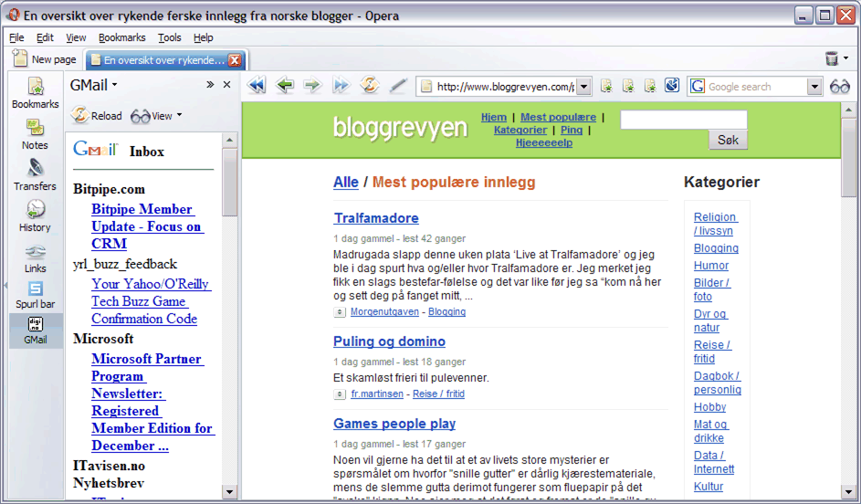
Task: Collapse panel with left edge arrow
Action: [5, 286]
